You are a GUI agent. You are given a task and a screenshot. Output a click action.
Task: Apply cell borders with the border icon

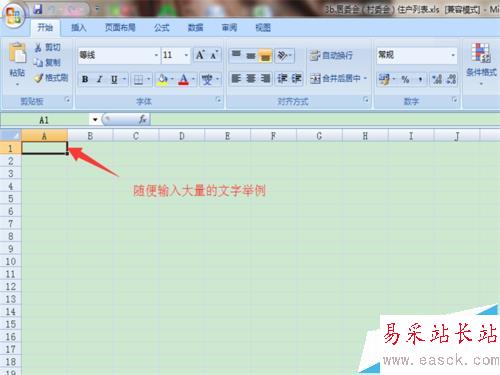click(138, 79)
